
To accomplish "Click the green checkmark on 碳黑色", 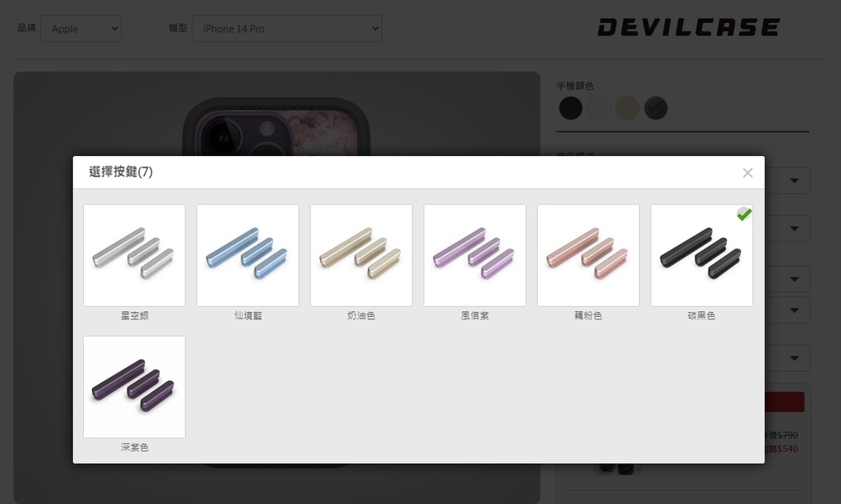I will (744, 214).
